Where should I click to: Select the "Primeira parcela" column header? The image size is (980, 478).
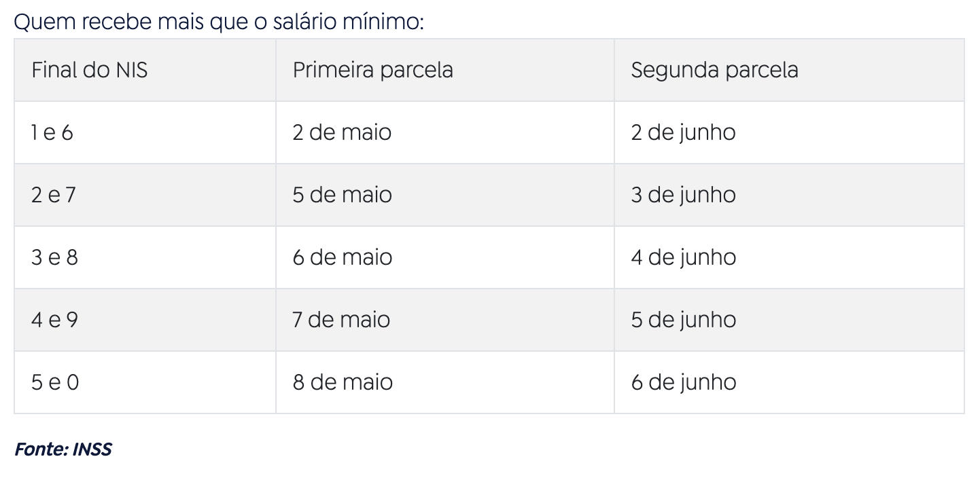[x=372, y=71]
